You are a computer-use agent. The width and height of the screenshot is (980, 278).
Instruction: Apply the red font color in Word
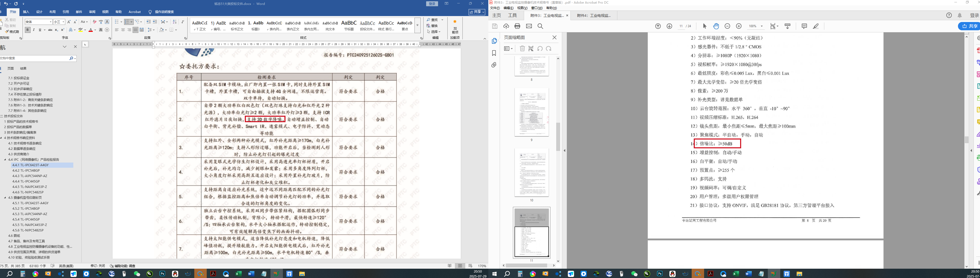[x=91, y=30]
